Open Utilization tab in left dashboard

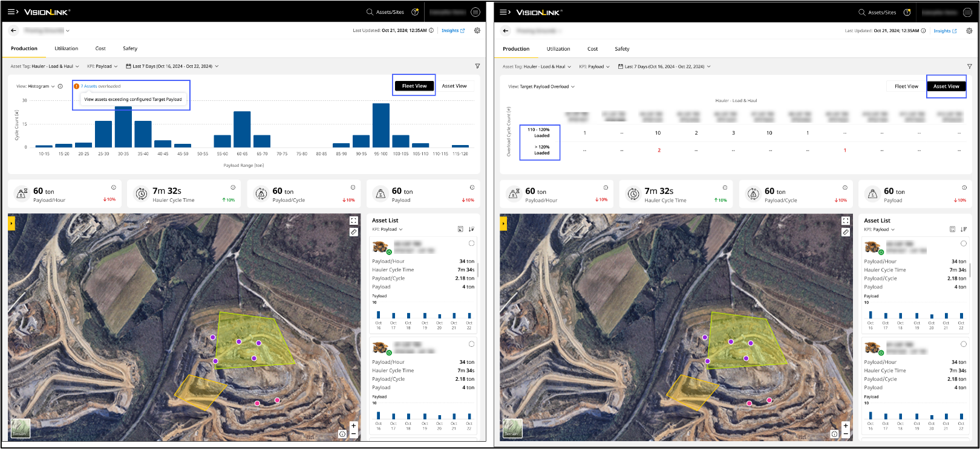(x=67, y=48)
